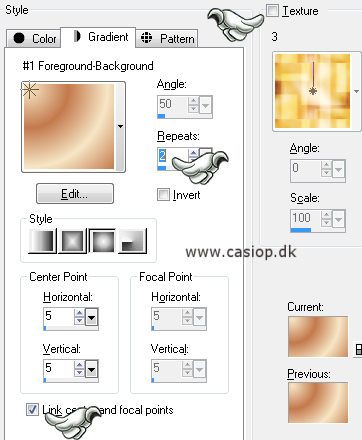Click the black circle icon on Color tab

19,38
